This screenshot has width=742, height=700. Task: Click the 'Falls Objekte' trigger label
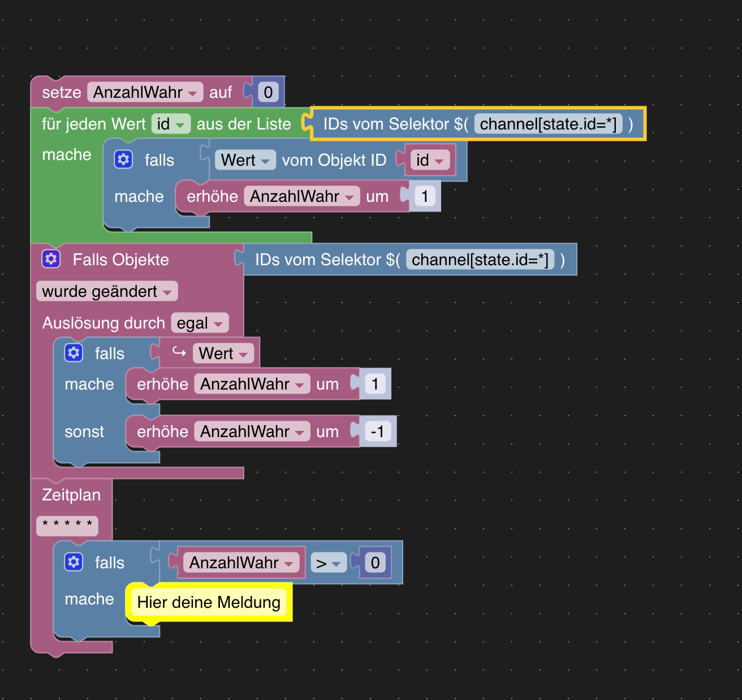click(x=121, y=260)
